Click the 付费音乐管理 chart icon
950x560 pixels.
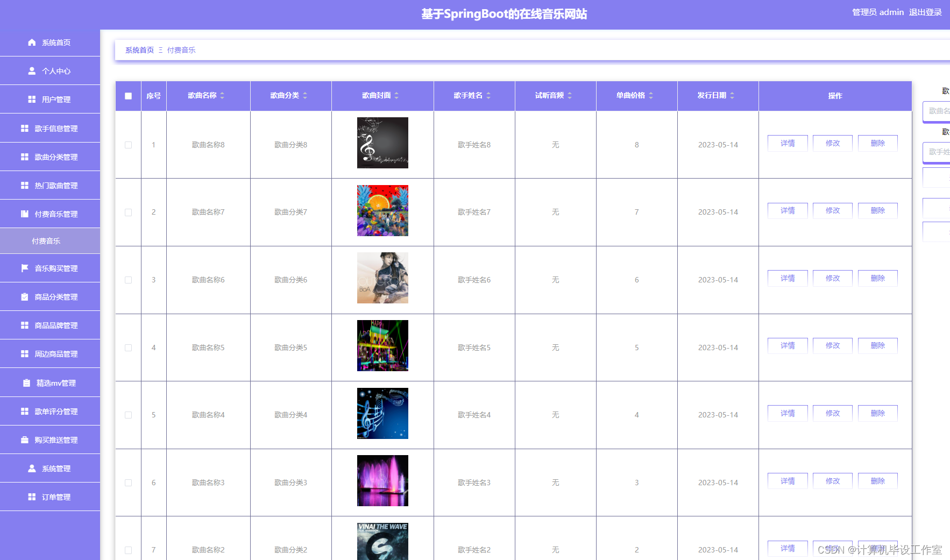24,214
